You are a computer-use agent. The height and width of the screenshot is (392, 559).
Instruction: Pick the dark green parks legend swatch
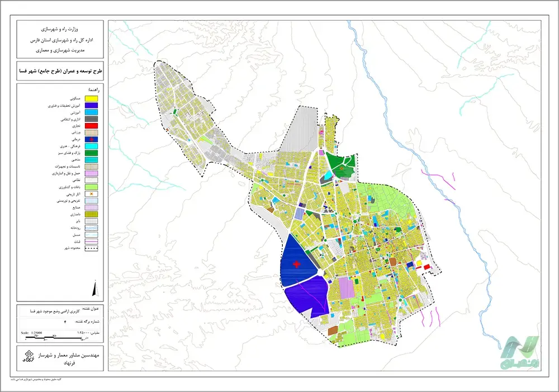click(92, 153)
